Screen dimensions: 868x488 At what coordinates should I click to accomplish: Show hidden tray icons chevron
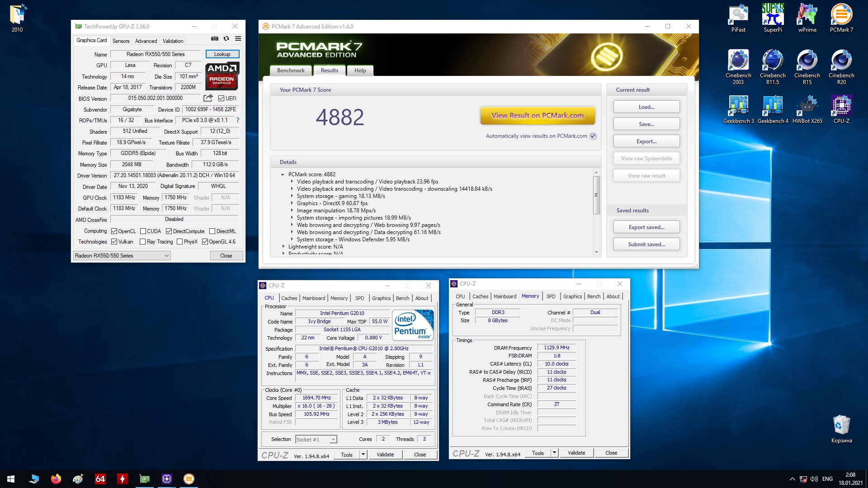792,479
